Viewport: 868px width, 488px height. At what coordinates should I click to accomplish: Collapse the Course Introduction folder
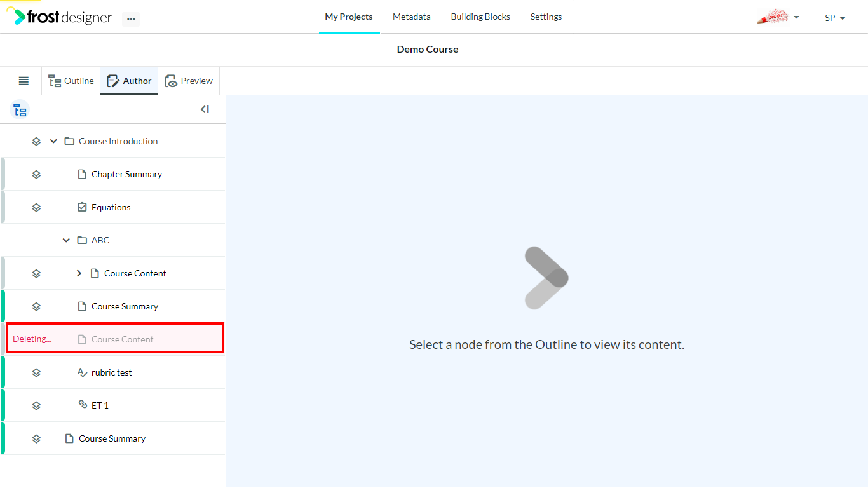(x=53, y=141)
